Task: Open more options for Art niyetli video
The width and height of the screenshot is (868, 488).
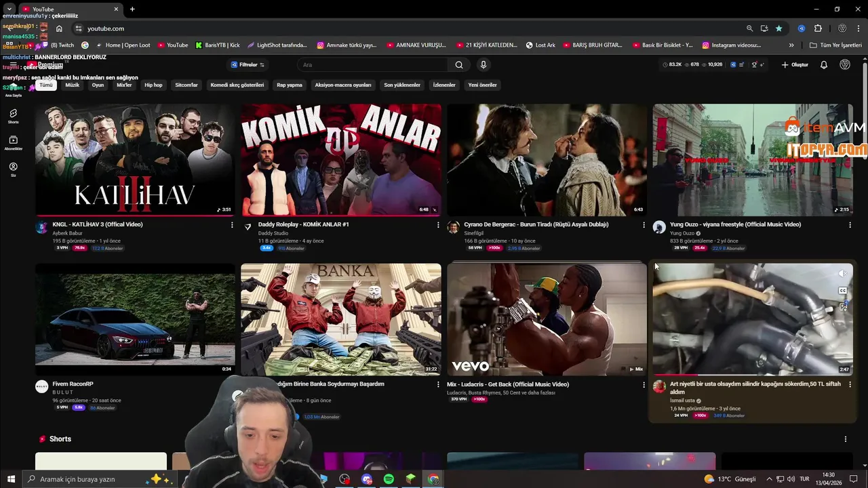Action: [x=850, y=385]
